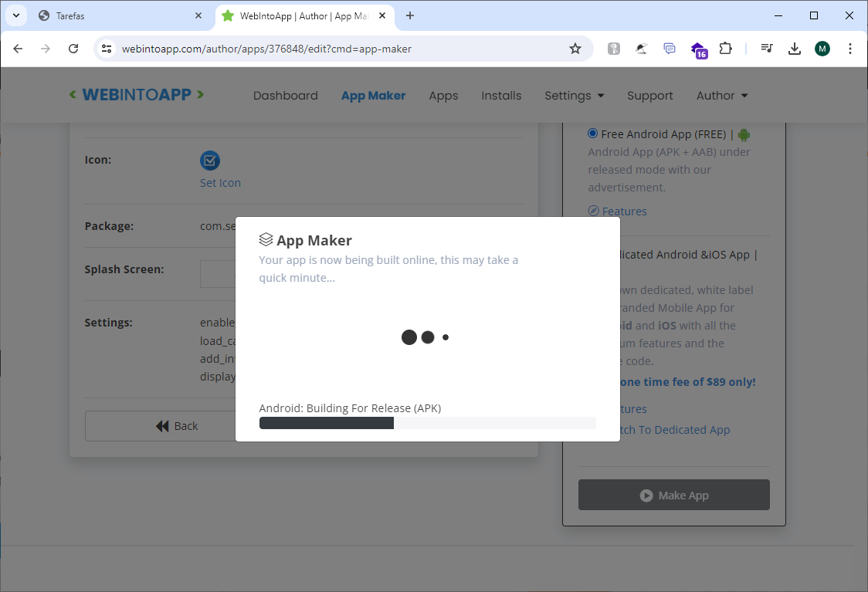This screenshot has height=592, width=868.
Task: Switch to the Tarefas browser tab
Action: point(119,16)
